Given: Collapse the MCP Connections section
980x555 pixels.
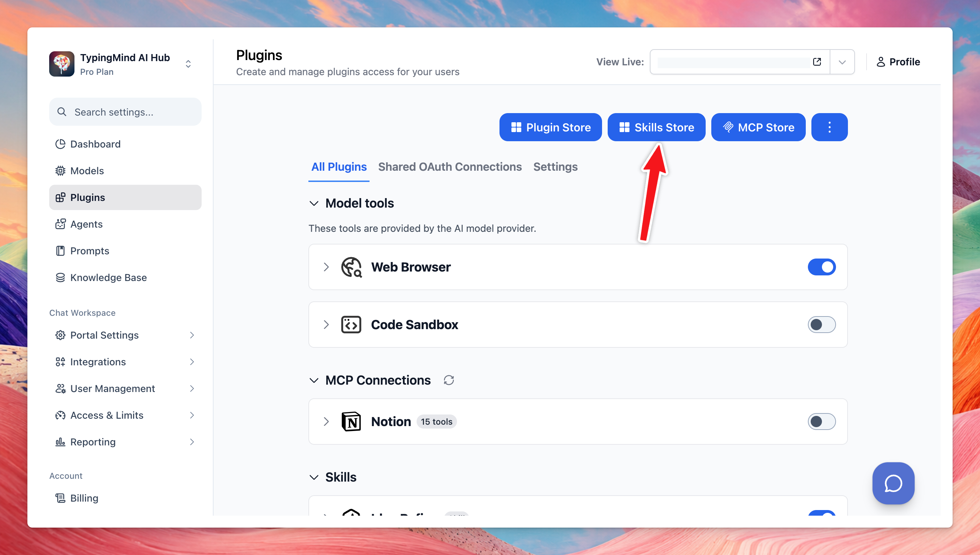Looking at the screenshot, I should click(x=314, y=380).
